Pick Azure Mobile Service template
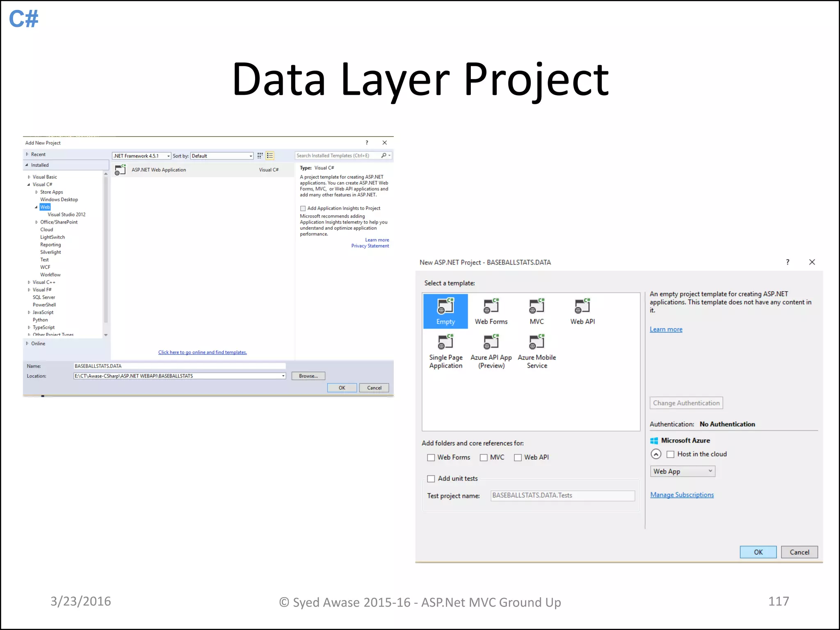Screen dimensions: 840x630 point(537,352)
